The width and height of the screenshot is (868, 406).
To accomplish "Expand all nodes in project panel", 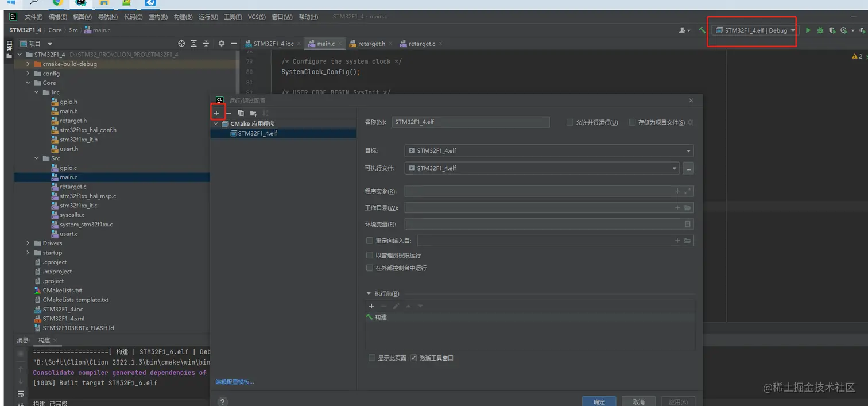I will click(194, 44).
